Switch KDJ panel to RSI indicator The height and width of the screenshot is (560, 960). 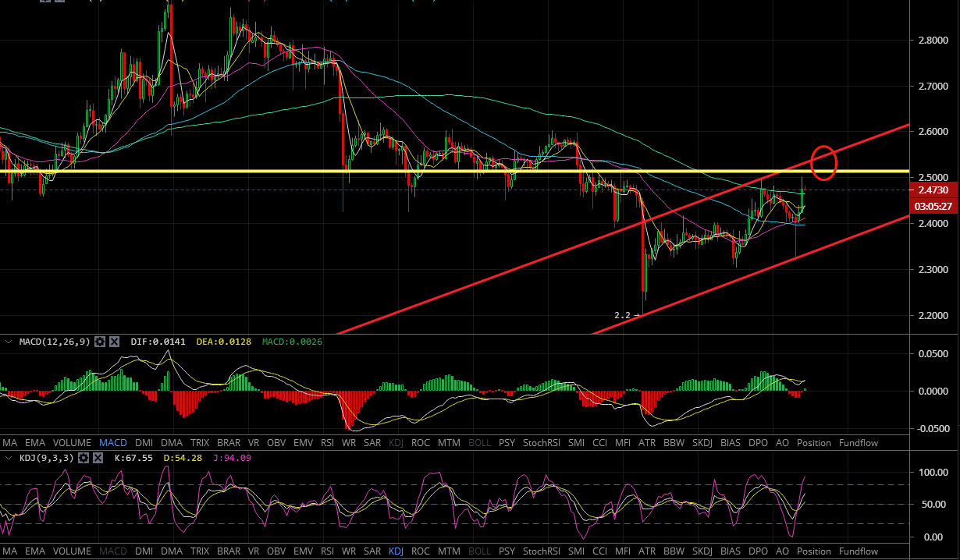[328, 551]
